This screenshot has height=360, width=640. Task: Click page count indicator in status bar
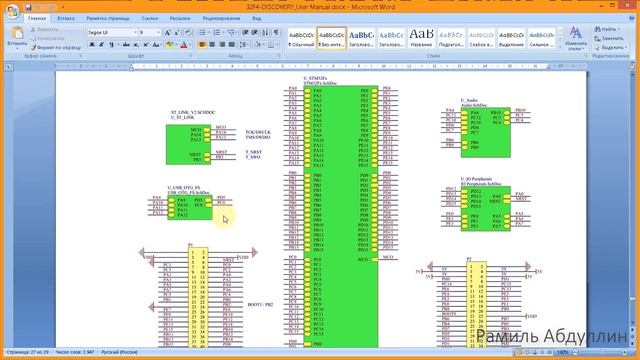pyautogui.click(x=27, y=352)
